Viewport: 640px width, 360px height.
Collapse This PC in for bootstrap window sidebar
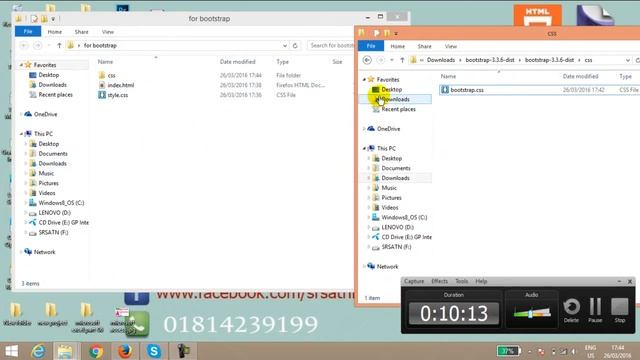21,134
